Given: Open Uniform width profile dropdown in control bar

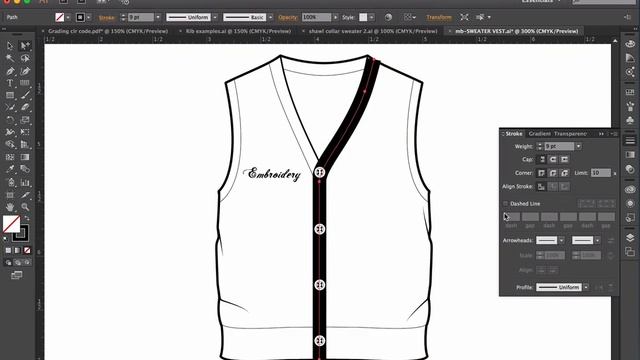Looking at the screenshot, I should (x=215, y=17).
